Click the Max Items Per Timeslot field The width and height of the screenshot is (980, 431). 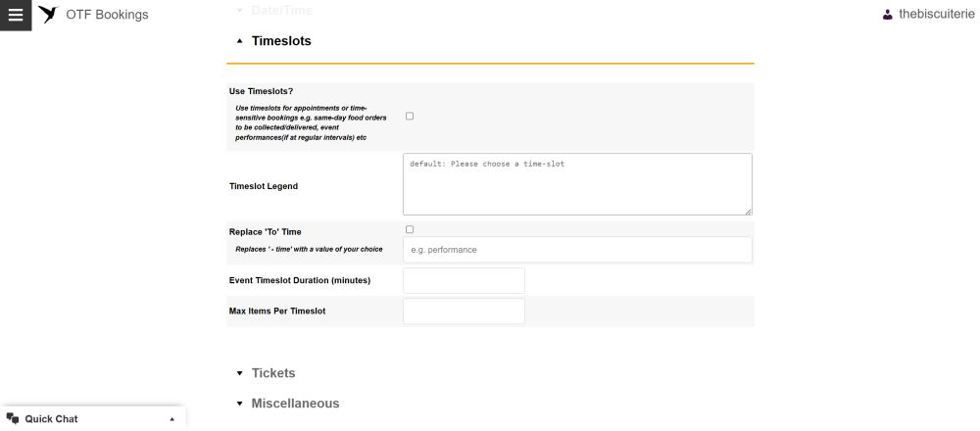(464, 311)
